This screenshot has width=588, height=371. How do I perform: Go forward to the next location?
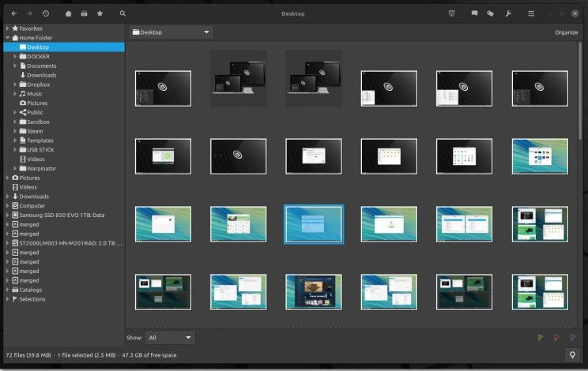(29, 13)
